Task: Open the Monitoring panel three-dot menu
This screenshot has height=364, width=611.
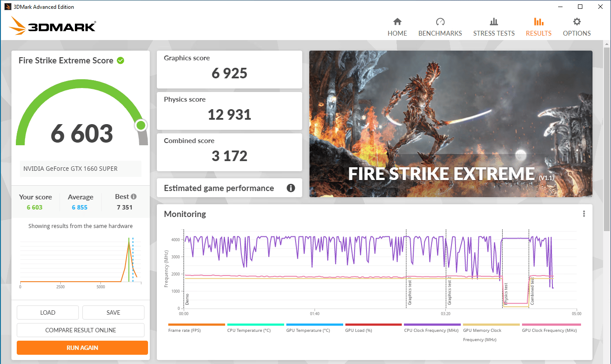Action: (x=584, y=214)
